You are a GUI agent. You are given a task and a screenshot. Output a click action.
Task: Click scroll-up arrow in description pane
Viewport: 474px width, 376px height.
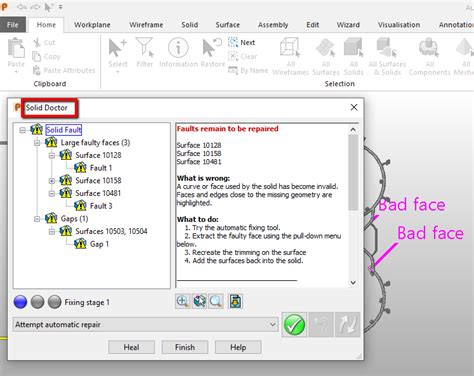click(353, 129)
